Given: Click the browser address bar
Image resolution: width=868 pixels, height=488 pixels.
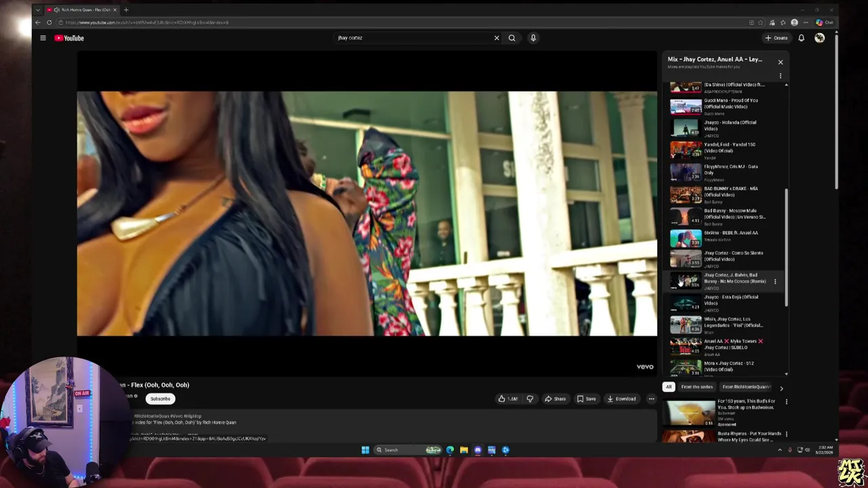Looking at the screenshot, I should click(x=400, y=22).
